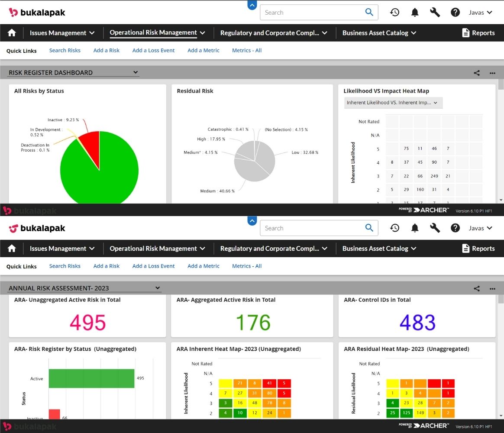The height and width of the screenshot is (433, 504).
Task: Click heat map cell 160 in top window
Action: pyautogui.click(x=420, y=190)
